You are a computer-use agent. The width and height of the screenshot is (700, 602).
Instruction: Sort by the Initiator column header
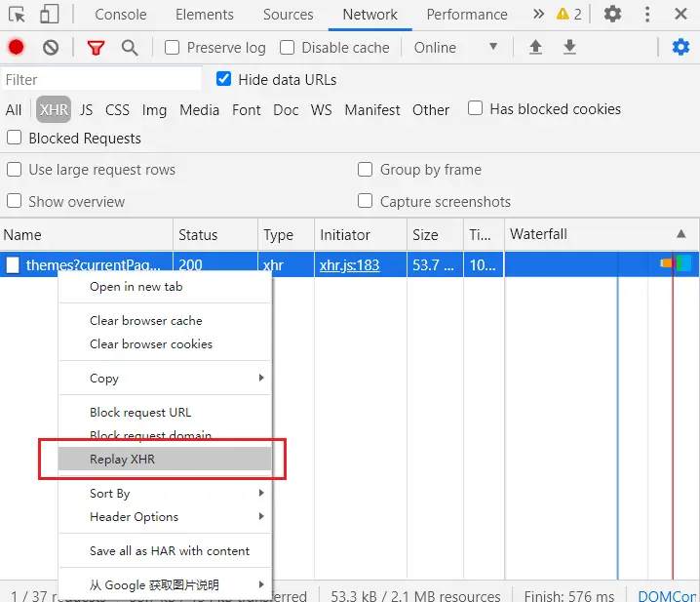(361, 234)
